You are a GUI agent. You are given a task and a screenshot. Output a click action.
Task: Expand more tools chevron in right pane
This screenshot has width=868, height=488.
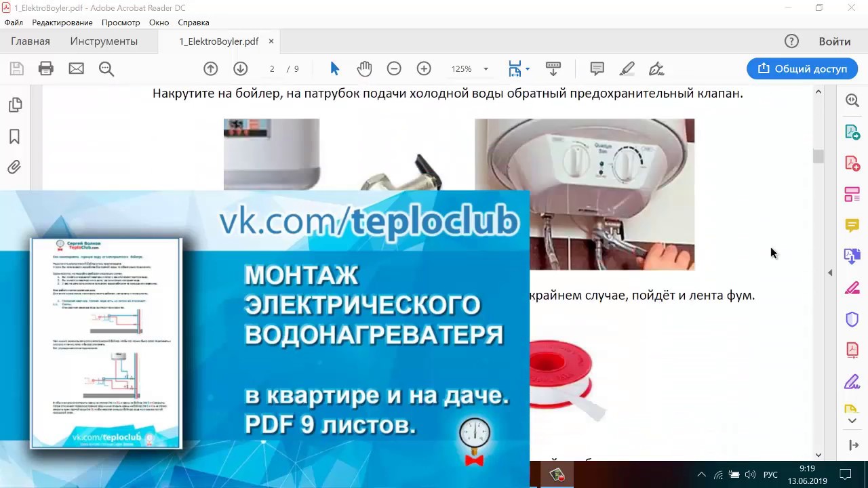852,421
